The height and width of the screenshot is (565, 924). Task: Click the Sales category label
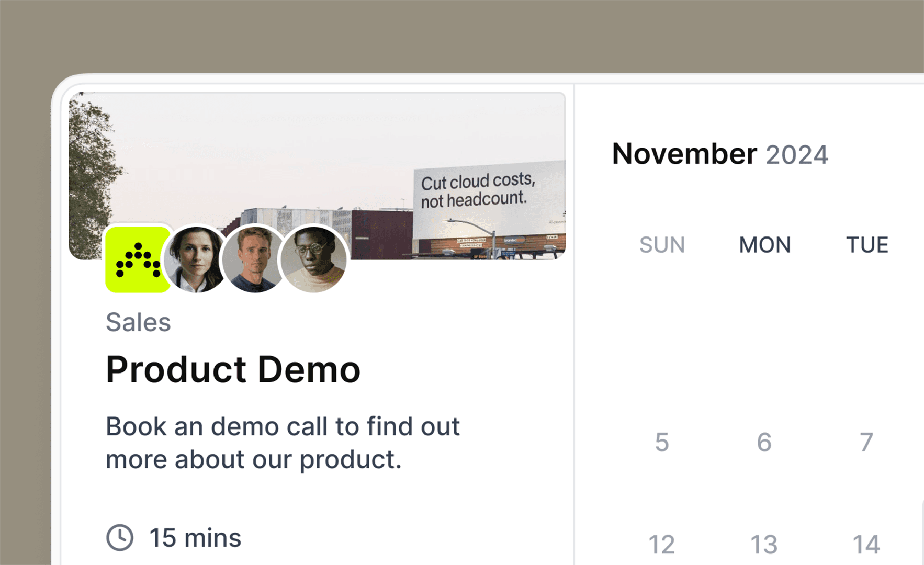coord(138,322)
